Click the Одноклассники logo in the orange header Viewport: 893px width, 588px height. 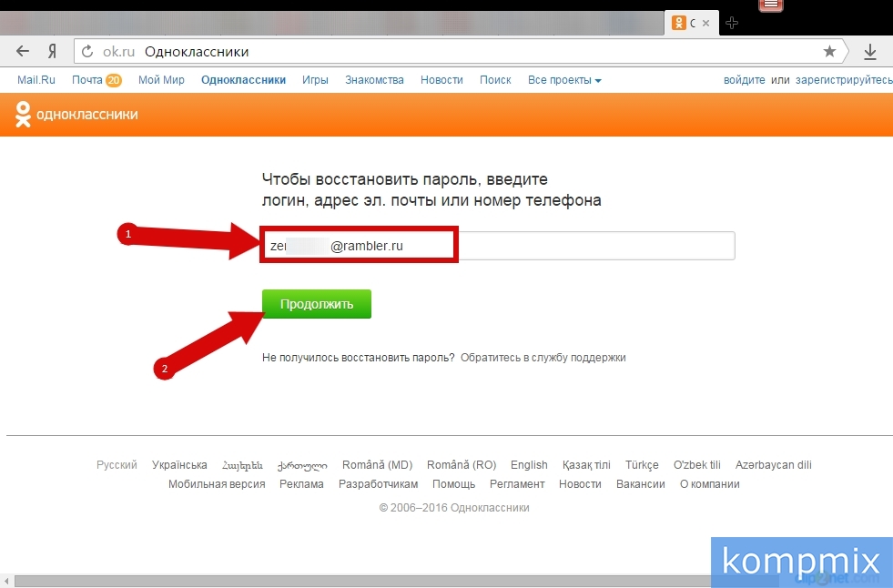pyautogui.click(x=76, y=115)
